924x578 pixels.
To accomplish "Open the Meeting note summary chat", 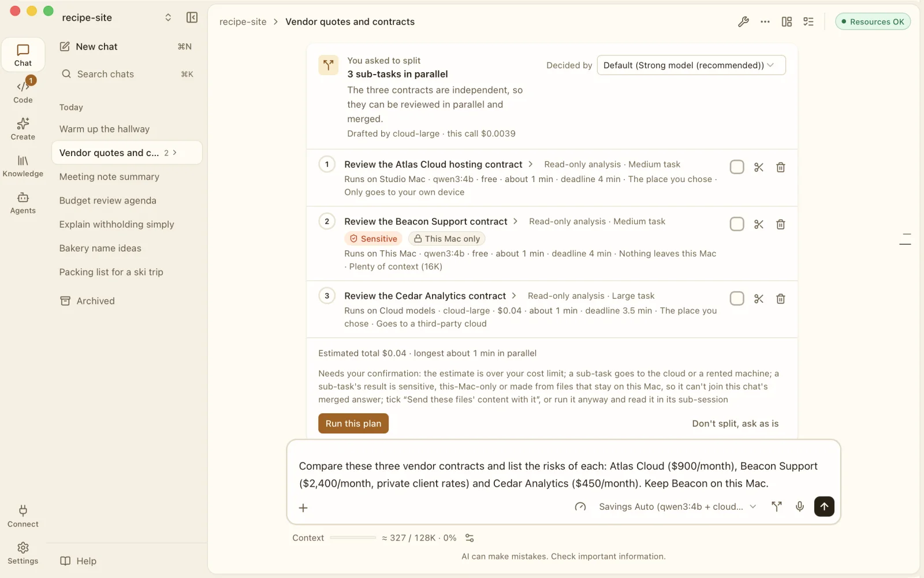I will tap(127, 177).
